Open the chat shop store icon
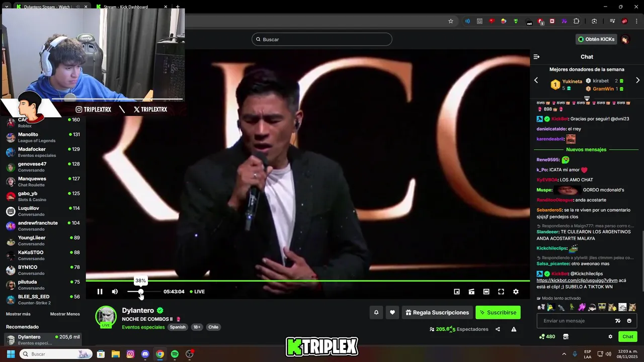Viewport: 644px width, 362px height. [566, 337]
